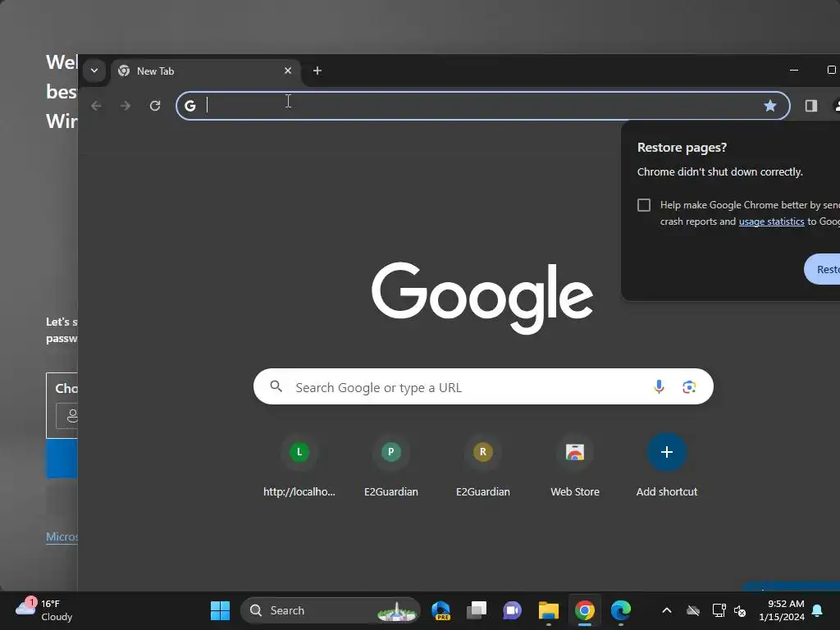Close the New Tab tab
This screenshot has height=630, width=840.
(x=288, y=71)
